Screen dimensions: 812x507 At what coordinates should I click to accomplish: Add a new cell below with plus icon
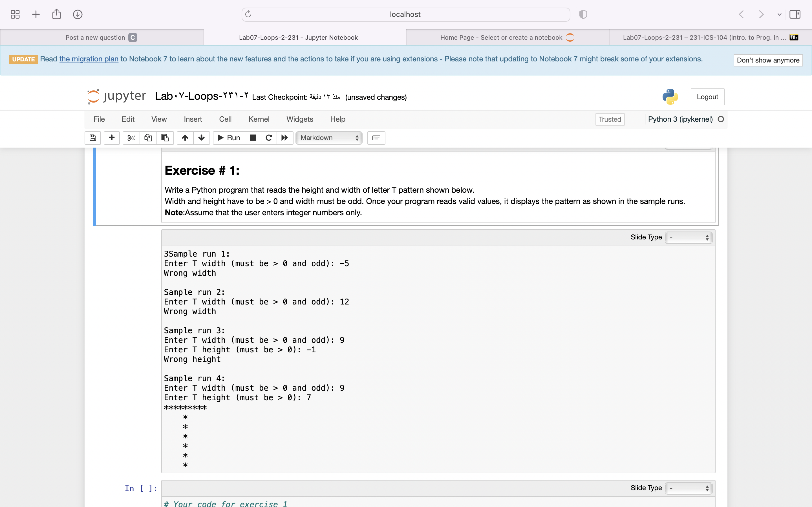[111, 138]
